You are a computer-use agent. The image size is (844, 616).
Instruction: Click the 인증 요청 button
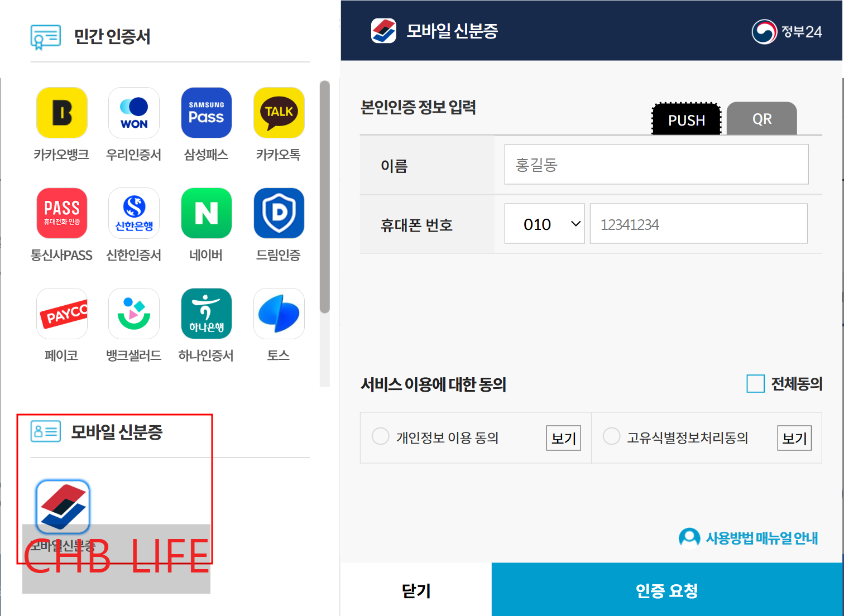[667, 590]
